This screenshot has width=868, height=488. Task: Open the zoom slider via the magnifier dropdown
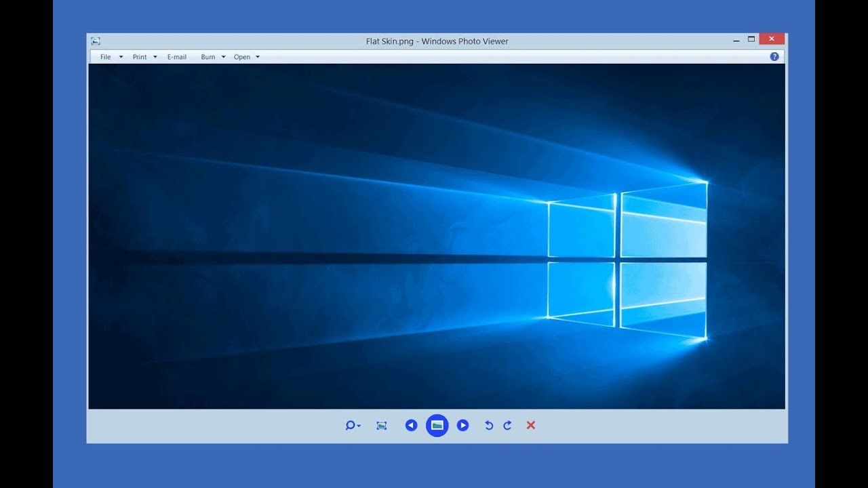click(x=357, y=425)
